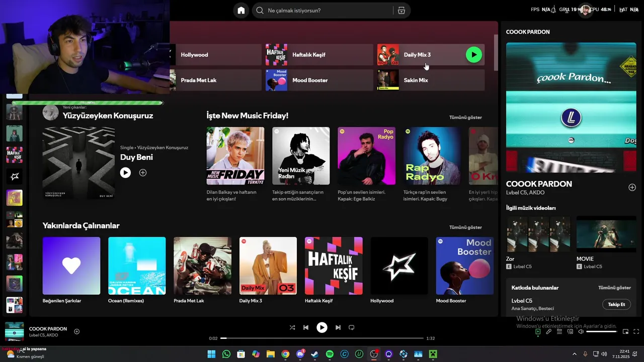Open Haftalık Keşif playlist in left sidebar

tap(14, 155)
